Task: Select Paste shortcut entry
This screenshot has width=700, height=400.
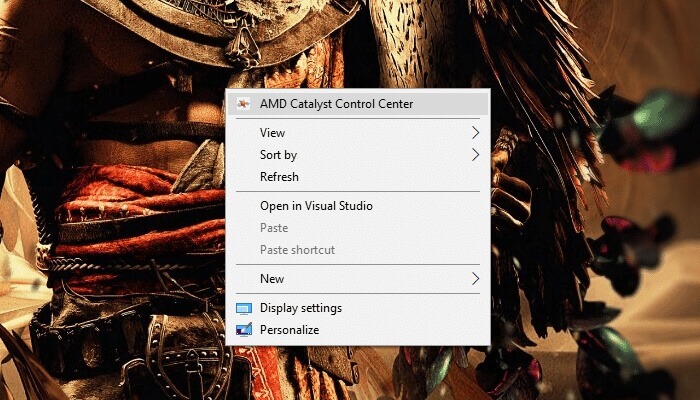Action: point(358,250)
